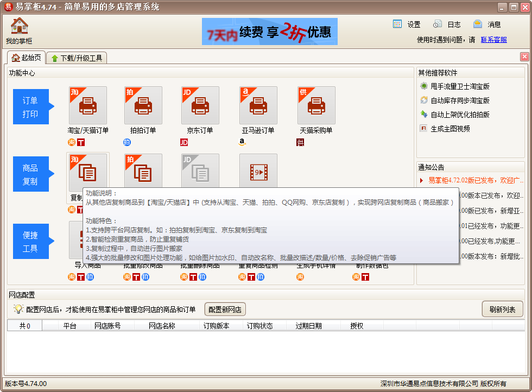Select the 便捷工具 category
Image resolution: width=532 pixels, height=392 pixels.
(33, 241)
